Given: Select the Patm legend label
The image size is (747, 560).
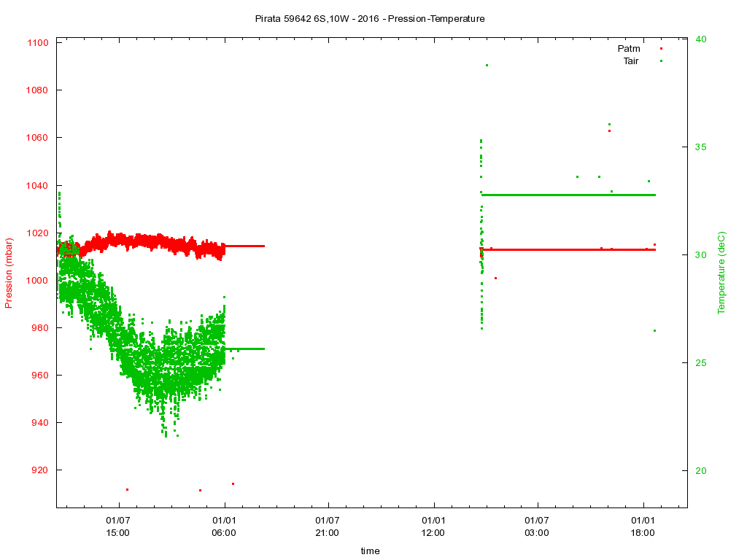Looking at the screenshot, I should click(628, 49).
